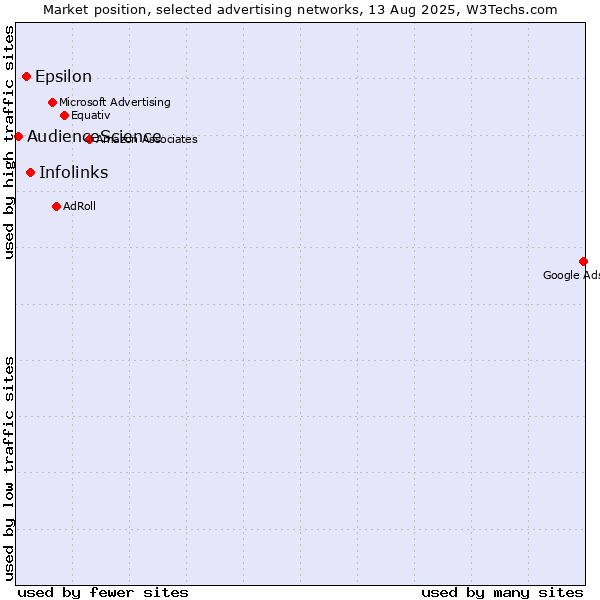The height and width of the screenshot is (600, 600).
Task: Click the AudienceScience label text
Action: pyautogui.click(x=94, y=136)
